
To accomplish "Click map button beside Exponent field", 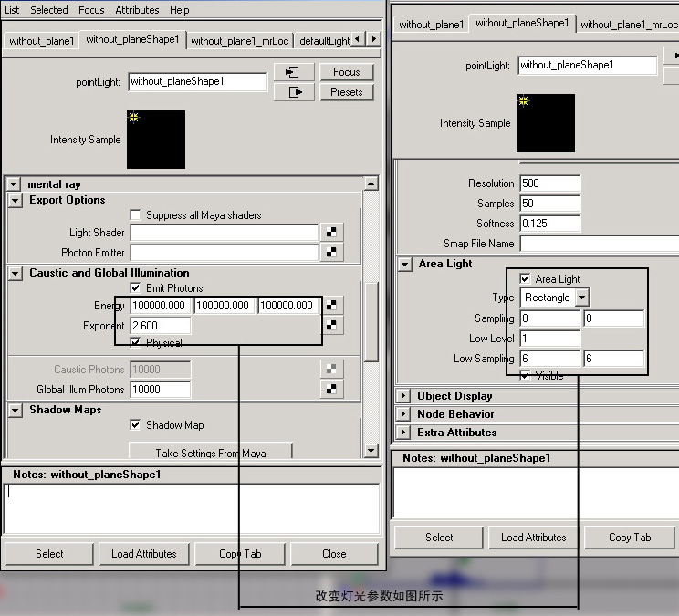I will (x=331, y=326).
